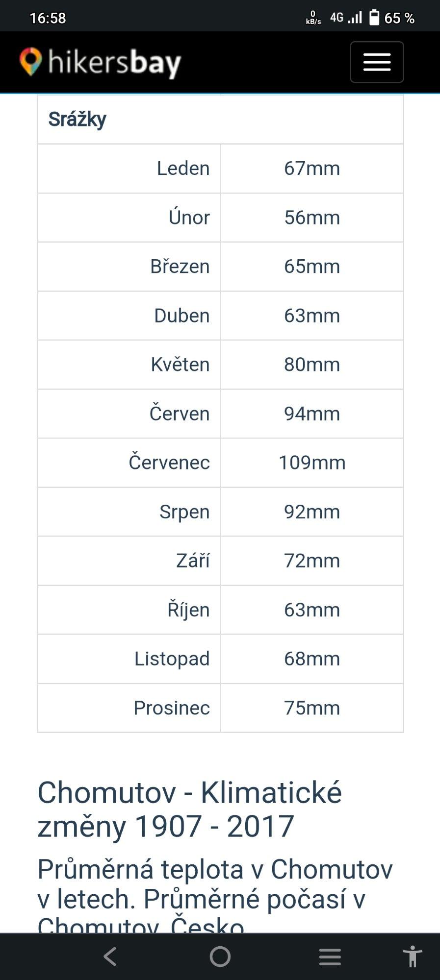440x980 pixels.
Task: Tap the status bar clock 16:58
Action: click(48, 18)
